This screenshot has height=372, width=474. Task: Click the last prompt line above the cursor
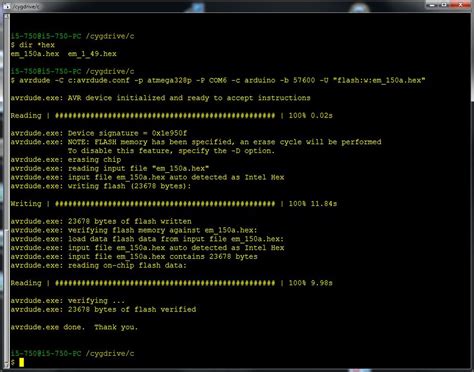pos(72,353)
